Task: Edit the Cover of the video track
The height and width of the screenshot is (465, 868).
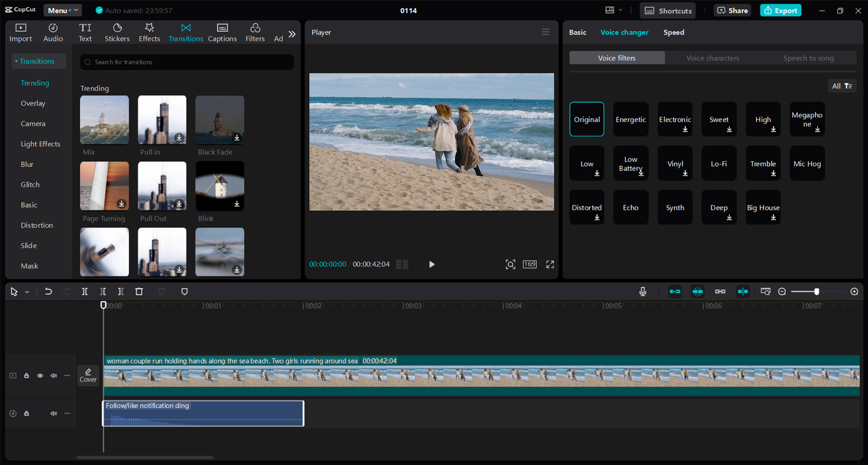Action: click(x=88, y=376)
